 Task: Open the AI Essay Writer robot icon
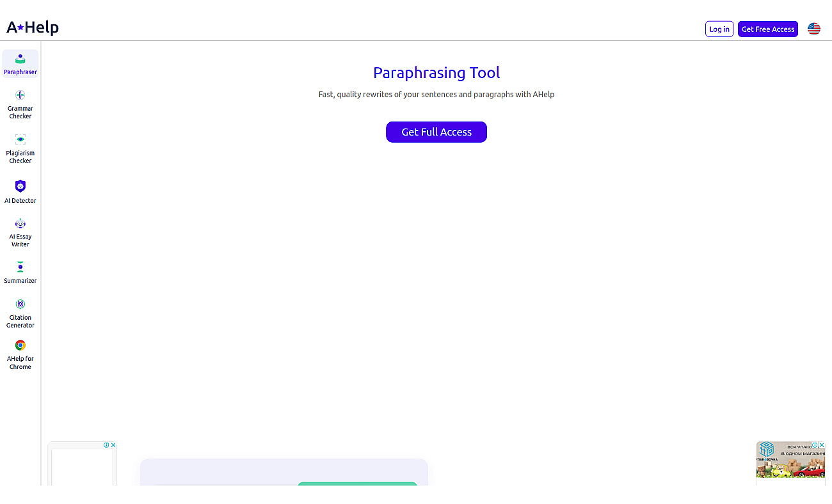(20, 223)
